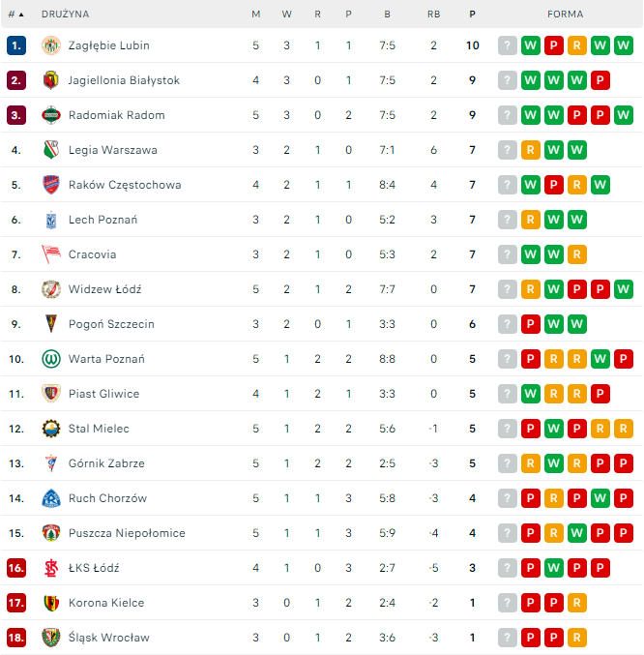Click the Warta Poznań green logo
This screenshot has width=644, height=655.
(x=51, y=359)
